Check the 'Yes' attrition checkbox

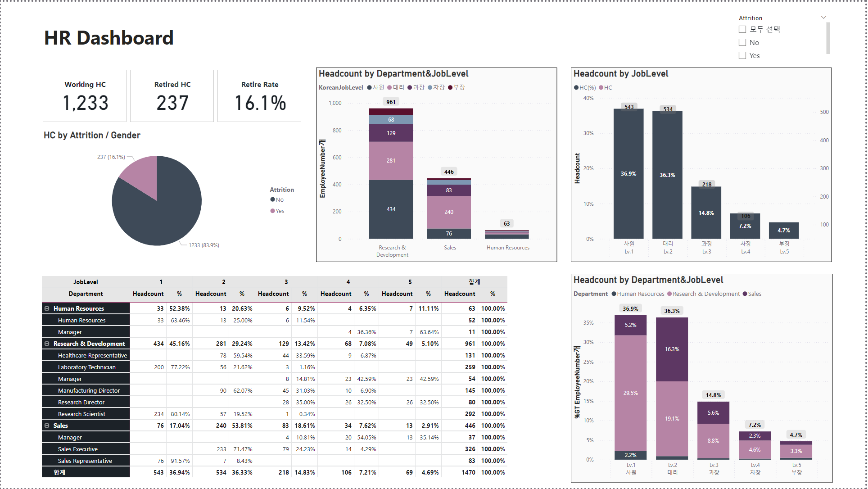point(742,56)
